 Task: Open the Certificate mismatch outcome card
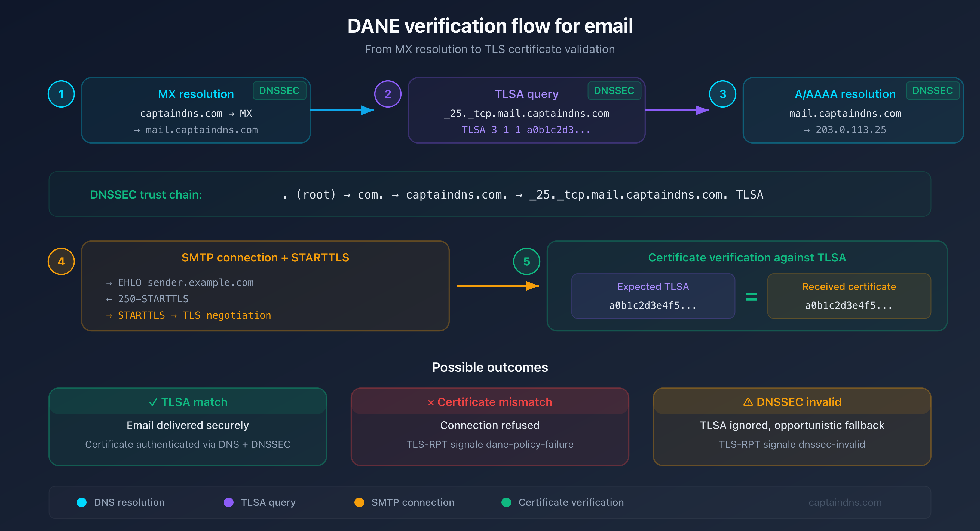pos(490,426)
